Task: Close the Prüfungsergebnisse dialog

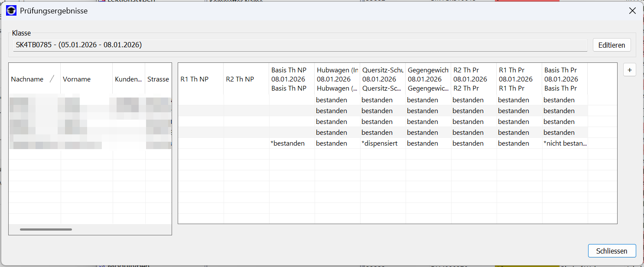Action: click(632, 11)
